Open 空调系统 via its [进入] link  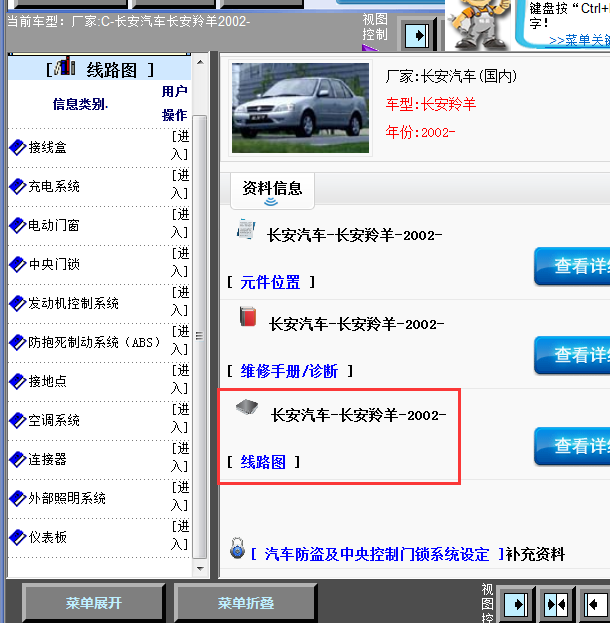180,418
